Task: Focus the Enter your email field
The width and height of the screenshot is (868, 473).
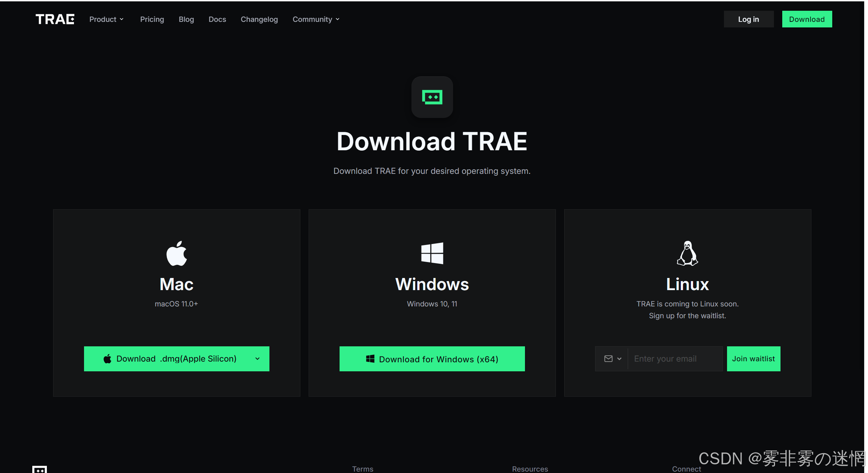Action: [x=674, y=359]
